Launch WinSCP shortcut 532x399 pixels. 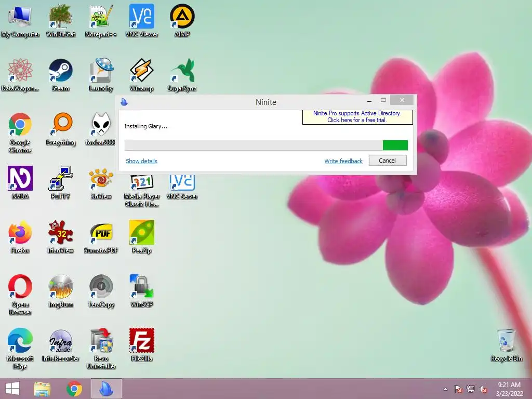[142, 291]
